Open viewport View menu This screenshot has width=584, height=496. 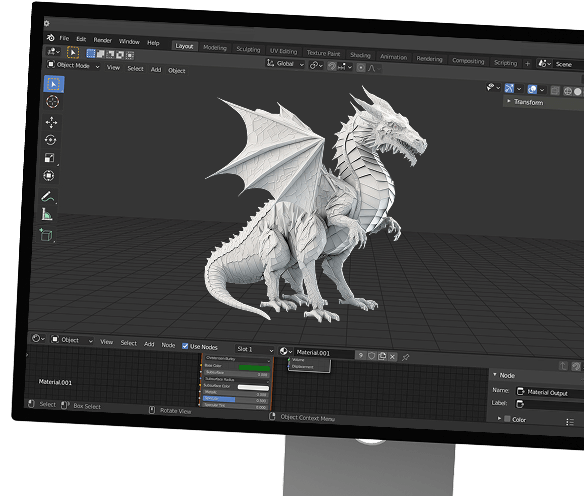click(113, 67)
